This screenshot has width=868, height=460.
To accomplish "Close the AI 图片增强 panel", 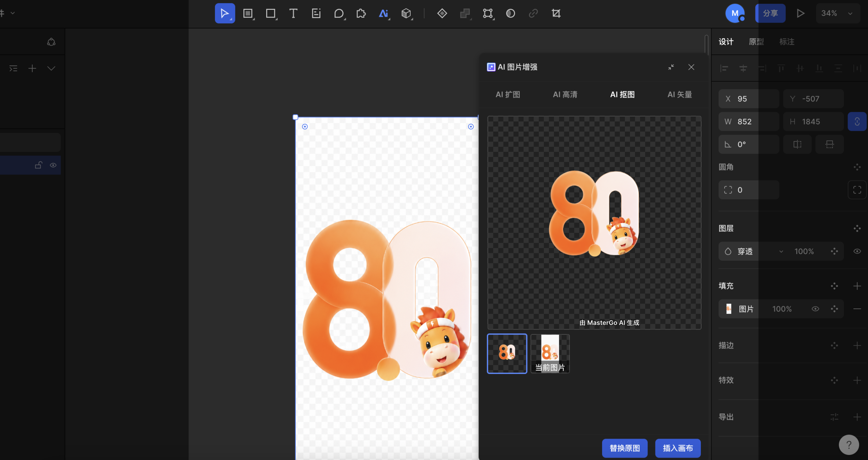I will click(x=691, y=67).
